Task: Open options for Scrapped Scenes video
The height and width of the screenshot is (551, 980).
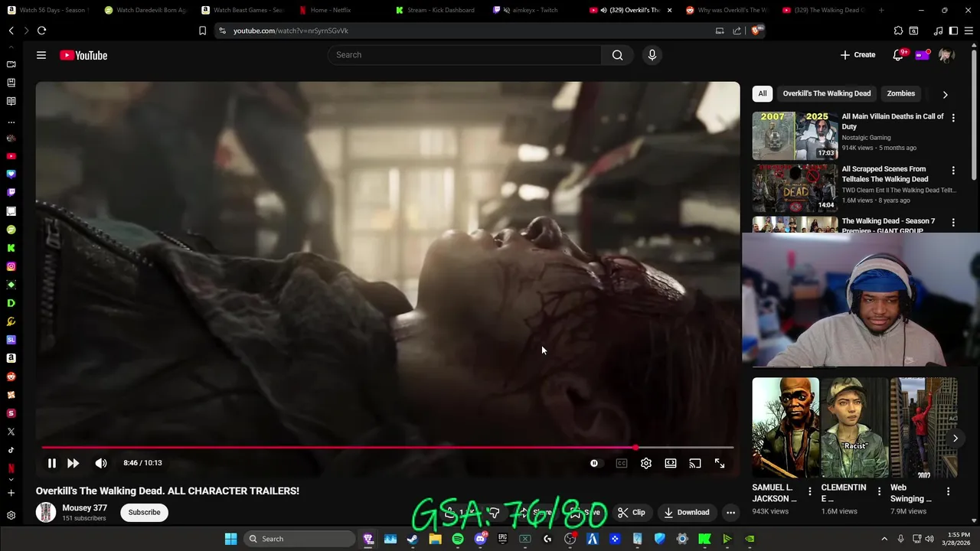Action: pos(953,171)
